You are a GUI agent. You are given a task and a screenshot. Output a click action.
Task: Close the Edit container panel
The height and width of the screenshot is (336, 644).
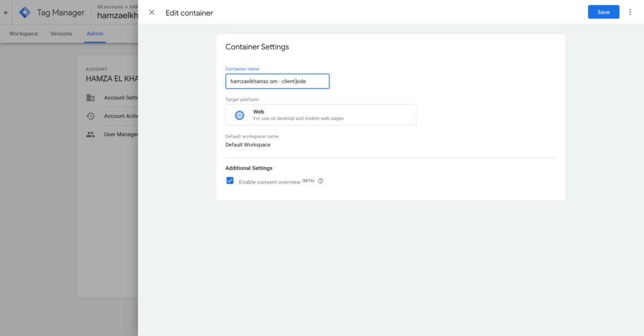coord(152,13)
